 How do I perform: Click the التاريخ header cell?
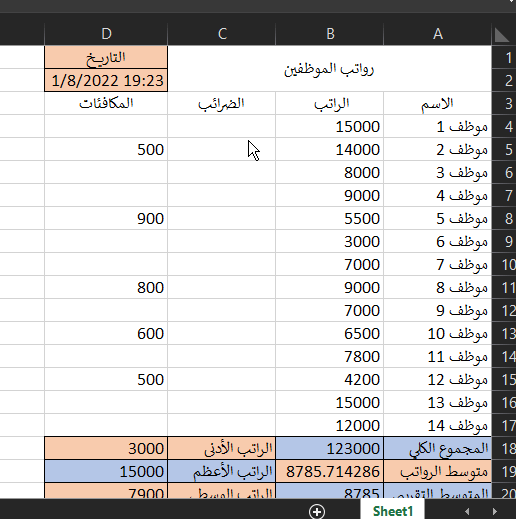pos(106,57)
